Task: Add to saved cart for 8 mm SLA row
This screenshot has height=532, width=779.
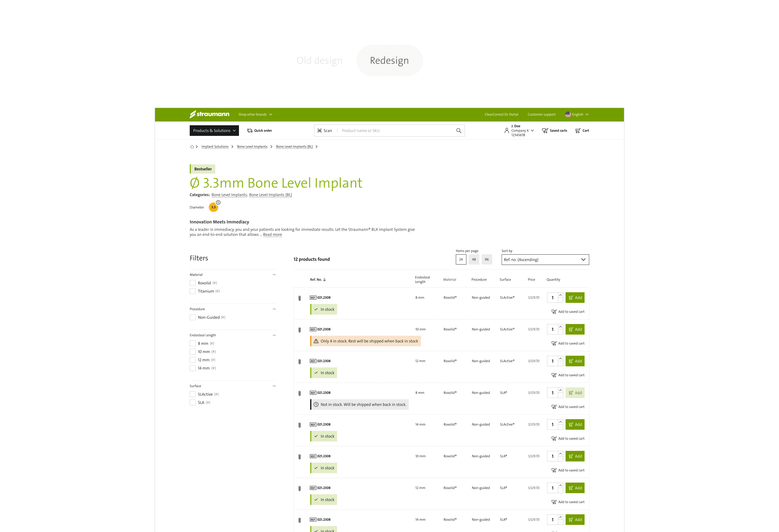Action: [568, 407]
